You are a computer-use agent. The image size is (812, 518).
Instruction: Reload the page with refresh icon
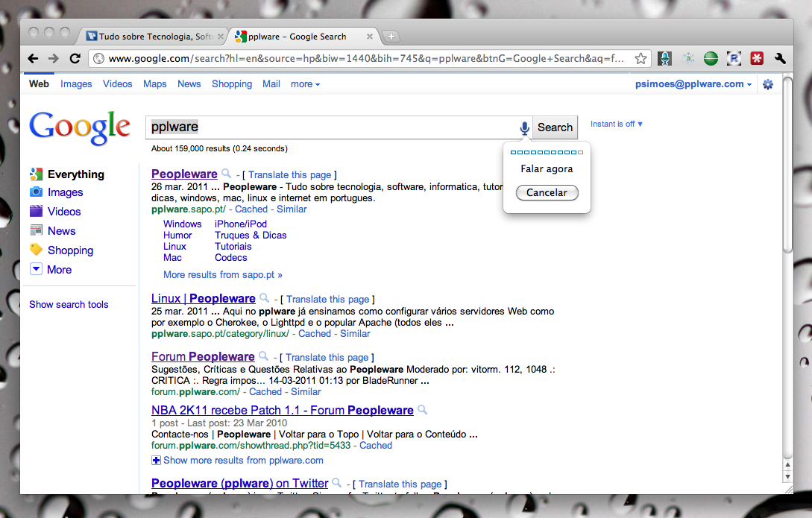click(x=75, y=58)
